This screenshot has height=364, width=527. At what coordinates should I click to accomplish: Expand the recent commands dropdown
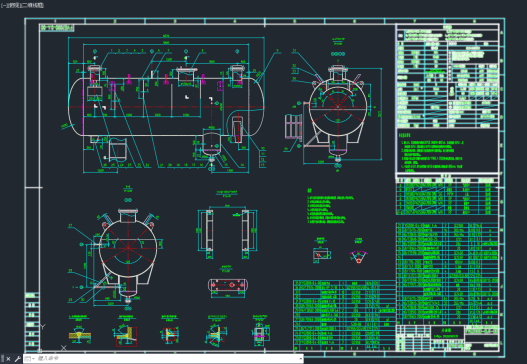tap(30, 359)
